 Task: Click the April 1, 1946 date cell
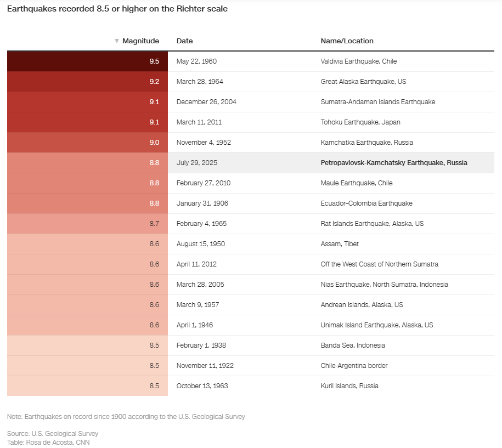(x=195, y=325)
